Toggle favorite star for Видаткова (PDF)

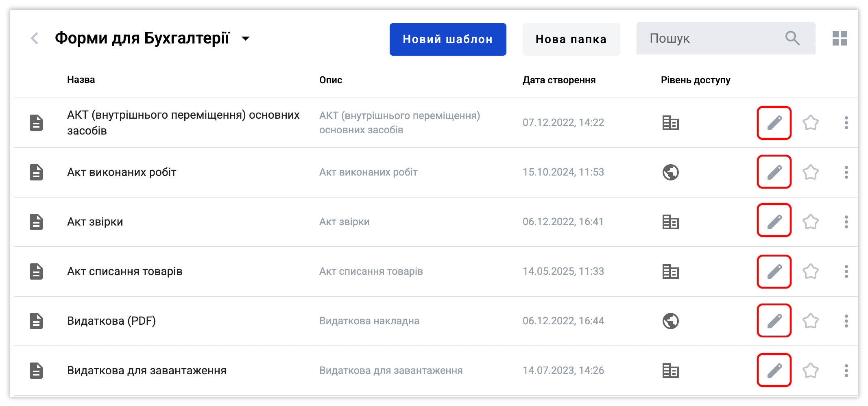coord(810,321)
